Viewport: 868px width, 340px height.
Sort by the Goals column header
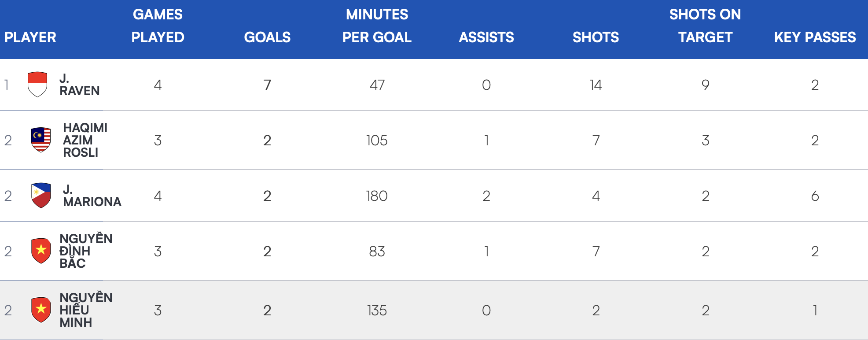tap(267, 37)
